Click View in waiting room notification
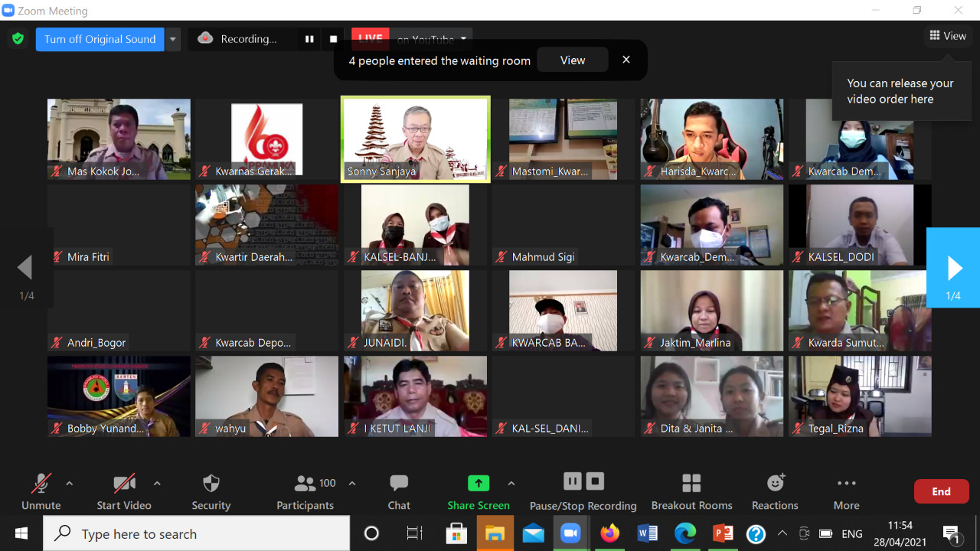The height and width of the screenshot is (551, 980). coord(573,60)
